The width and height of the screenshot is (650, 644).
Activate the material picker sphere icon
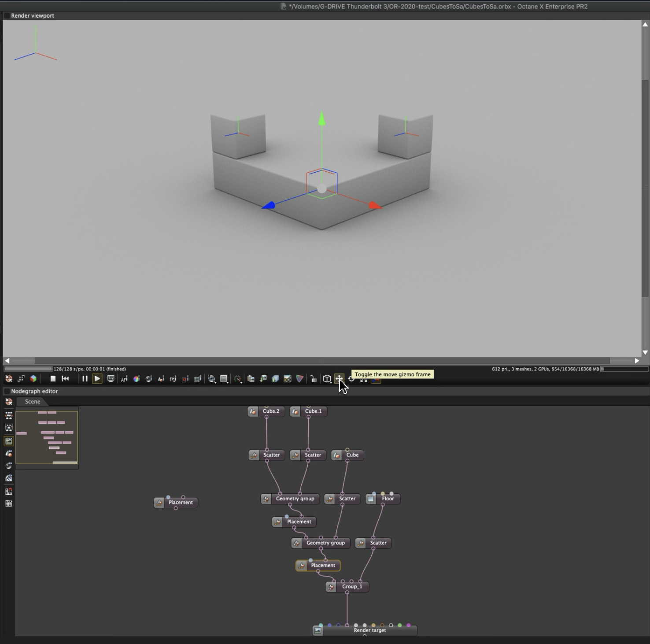coord(149,379)
